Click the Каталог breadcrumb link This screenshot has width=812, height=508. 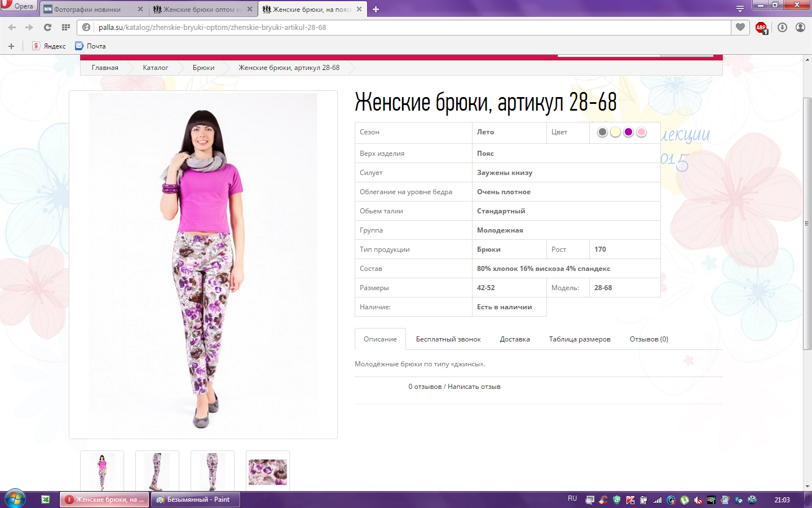pos(155,68)
